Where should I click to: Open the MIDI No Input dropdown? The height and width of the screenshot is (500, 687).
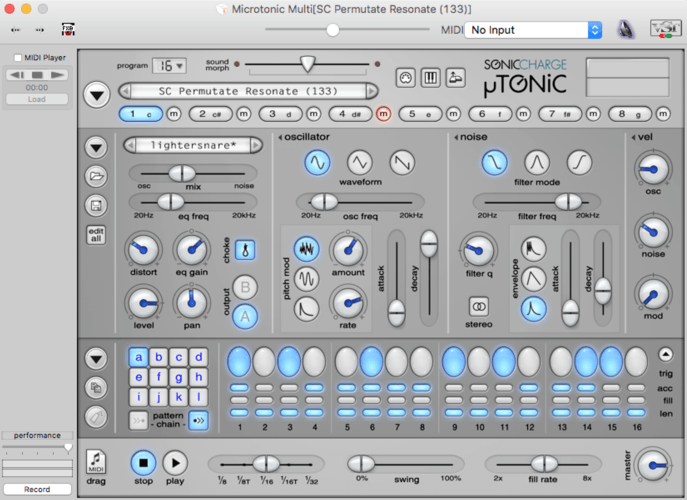(533, 30)
